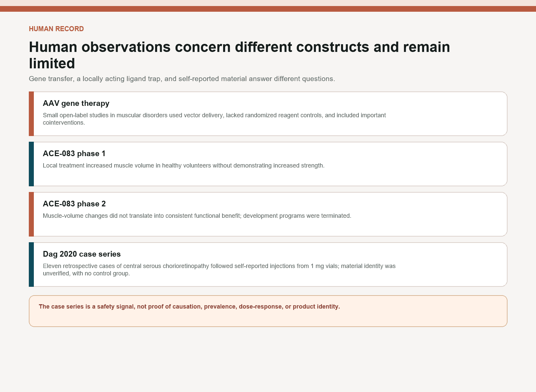
Task: Click the orange accent bar on phase 2 card
Action: tap(31, 214)
